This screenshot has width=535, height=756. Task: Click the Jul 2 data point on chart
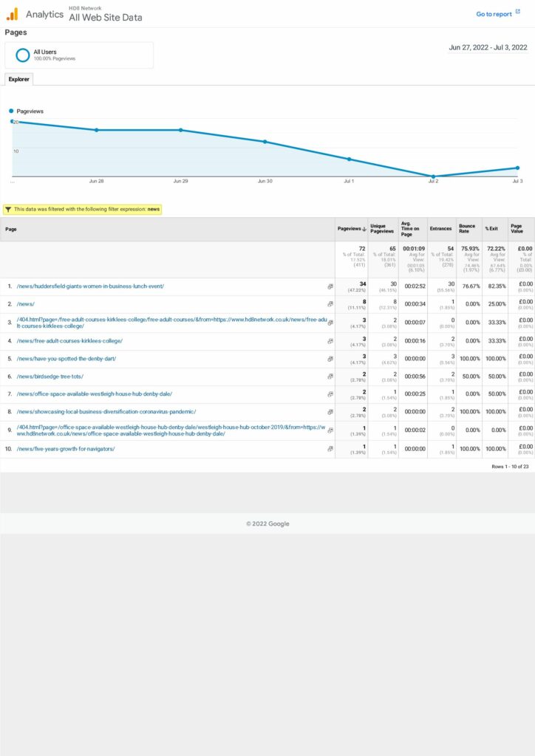(433, 176)
